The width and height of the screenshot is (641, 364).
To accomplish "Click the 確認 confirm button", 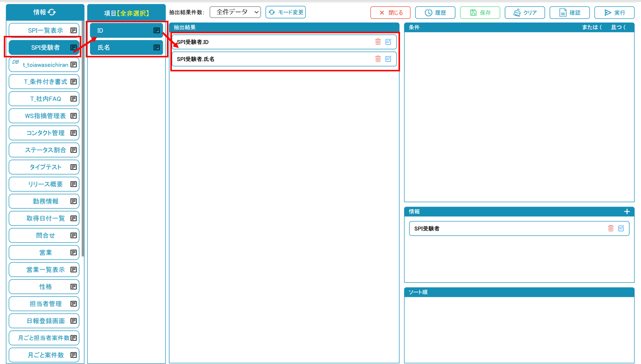I will pos(570,12).
